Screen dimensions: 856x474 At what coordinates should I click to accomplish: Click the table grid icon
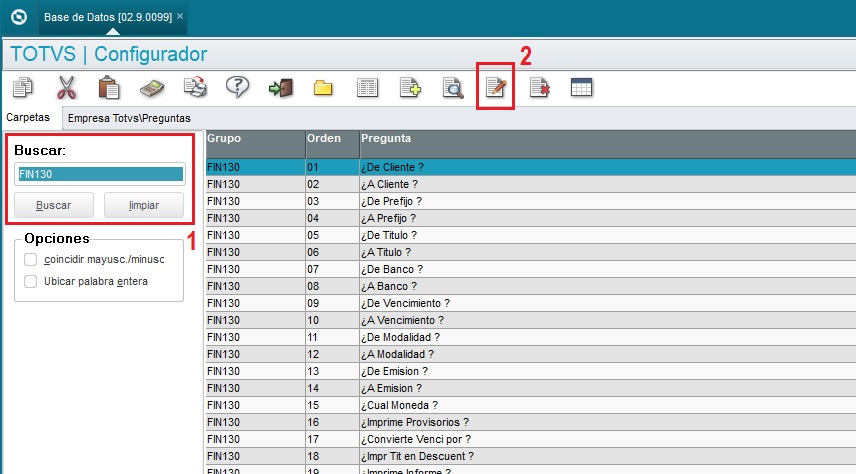click(581, 87)
